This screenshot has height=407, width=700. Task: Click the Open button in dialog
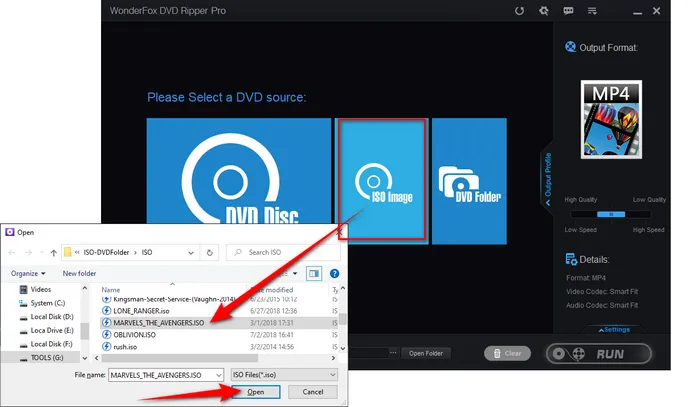pos(256,392)
